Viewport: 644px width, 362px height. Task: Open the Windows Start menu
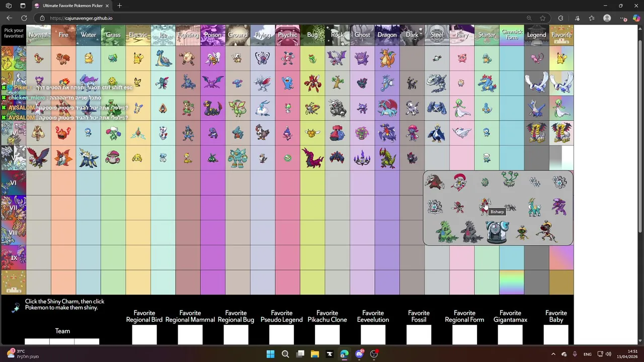[270, 354]
